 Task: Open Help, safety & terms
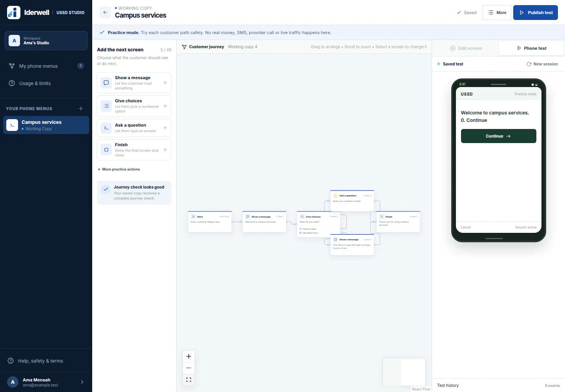pos(46,361)
